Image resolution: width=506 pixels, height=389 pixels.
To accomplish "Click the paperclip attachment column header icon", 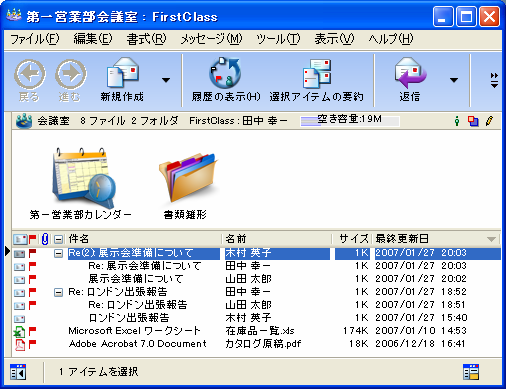I will [x=45, y=239].
